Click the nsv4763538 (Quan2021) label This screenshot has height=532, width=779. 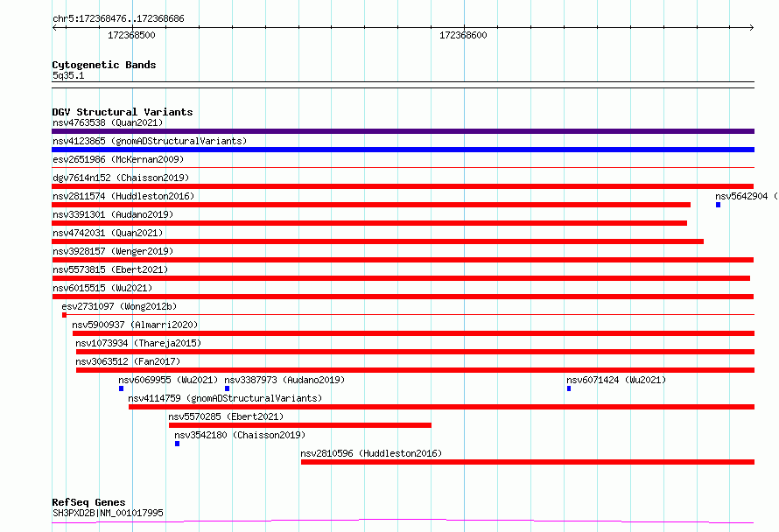[108, 122]
